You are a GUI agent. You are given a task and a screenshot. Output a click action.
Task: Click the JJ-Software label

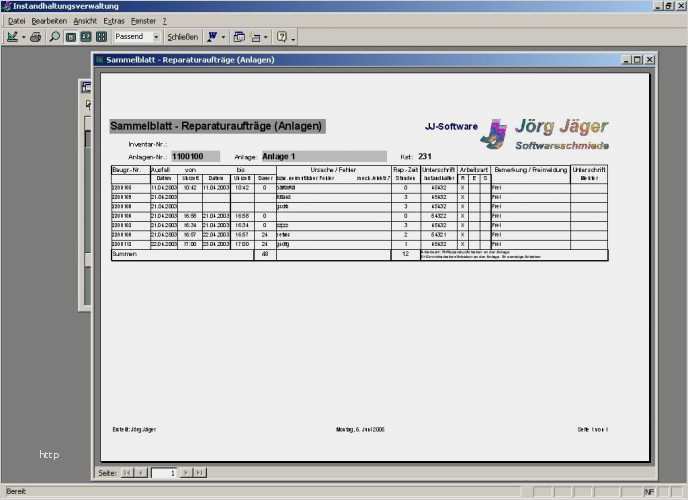(451, 126)
